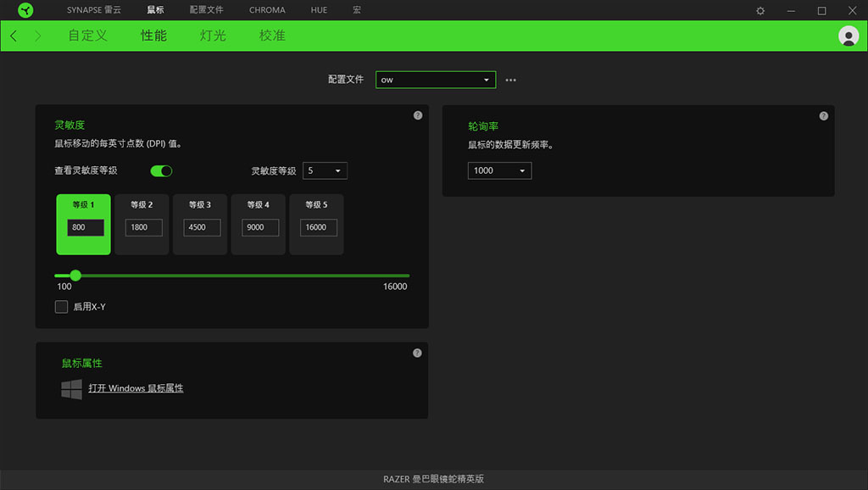868x490 pixels.
Task: Open the 配置文件 profile dropdown
Action: click(436, 80)
